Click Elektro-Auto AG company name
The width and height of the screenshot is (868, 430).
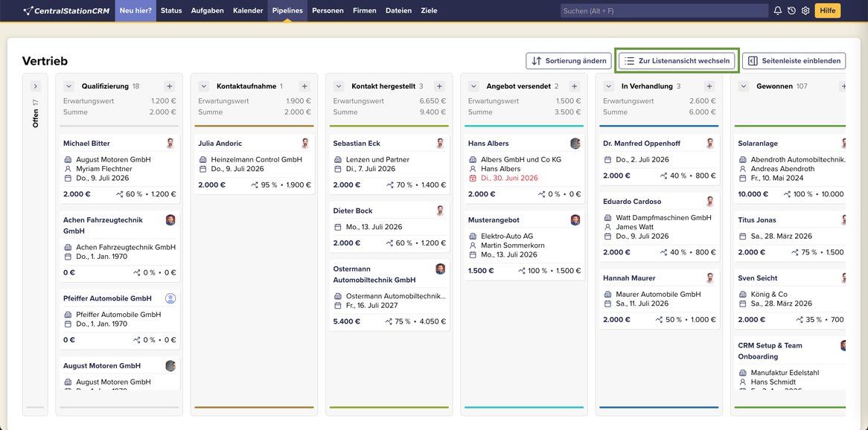point(507,236)
